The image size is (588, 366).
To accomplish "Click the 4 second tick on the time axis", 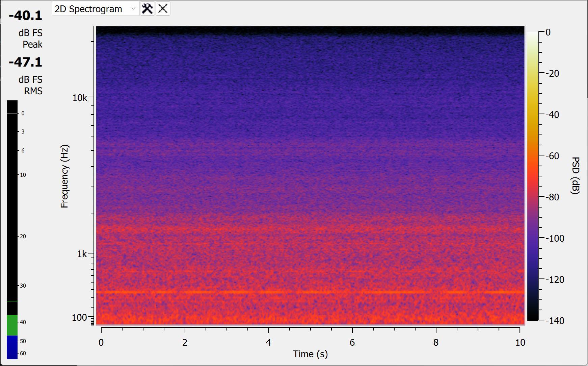I will click(268, 342).
